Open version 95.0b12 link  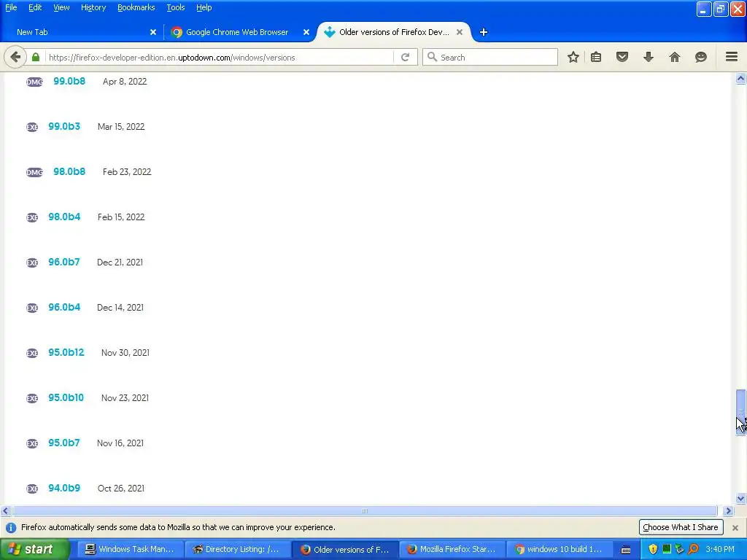coord(66,352)
